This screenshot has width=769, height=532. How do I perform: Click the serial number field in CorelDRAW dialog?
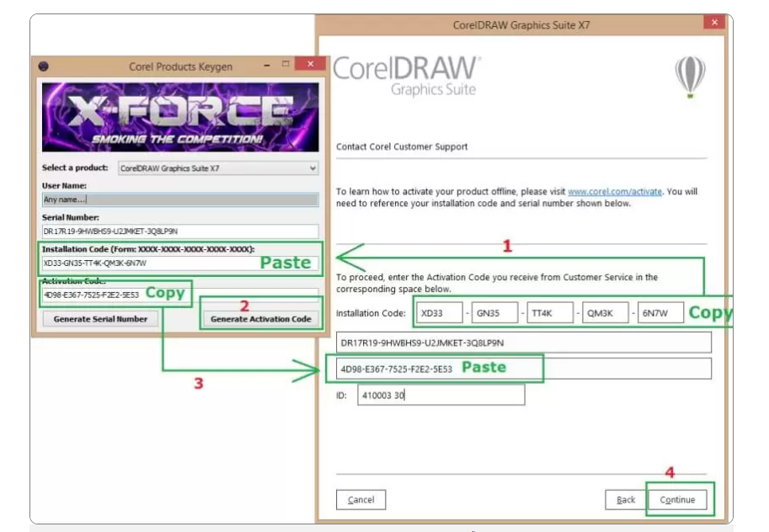click(523, 343)
